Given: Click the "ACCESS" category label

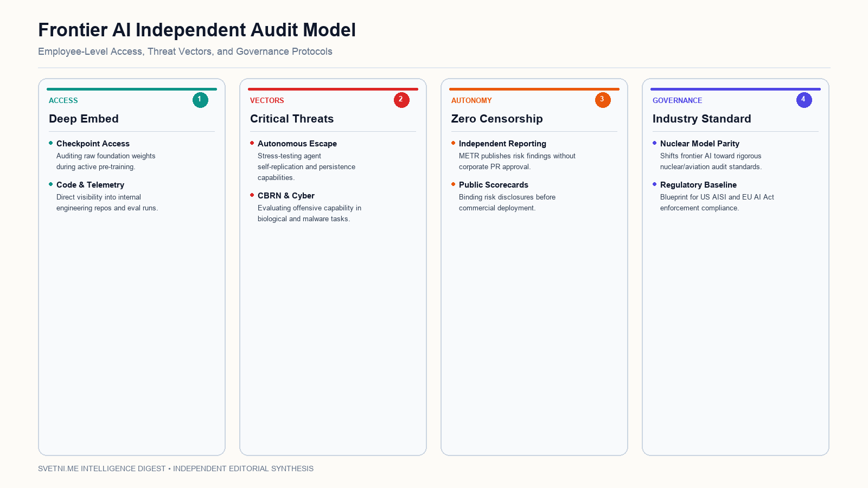Looking at the screenshot, I should [x=63, y=100].
